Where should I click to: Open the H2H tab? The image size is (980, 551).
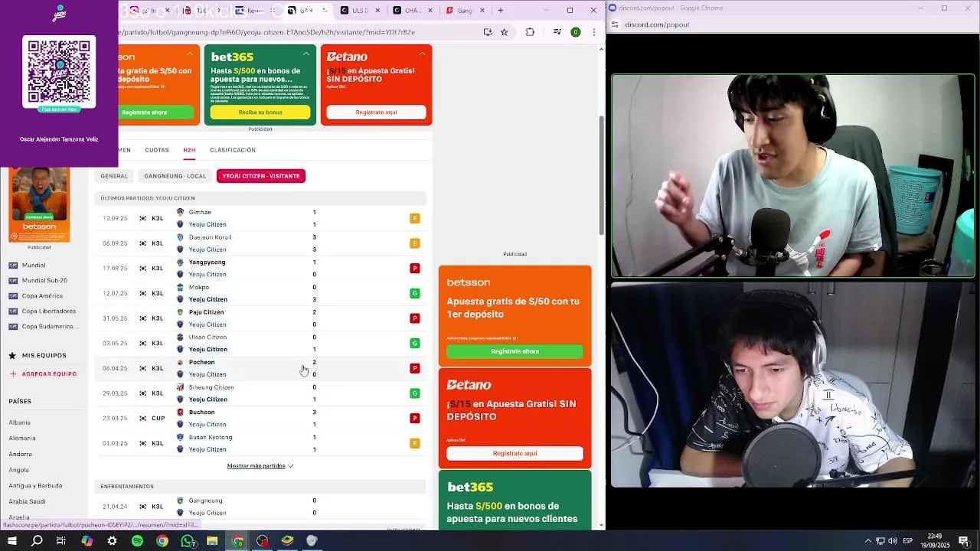click(x=189, y=150)
